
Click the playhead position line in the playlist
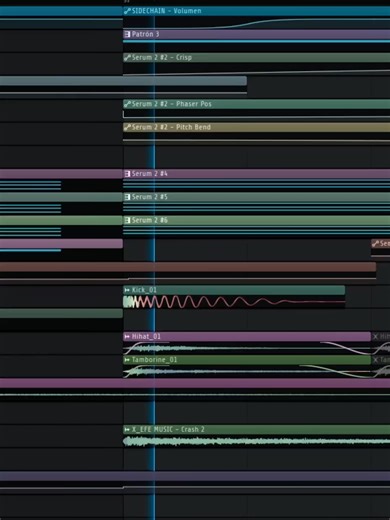(154, 260)
